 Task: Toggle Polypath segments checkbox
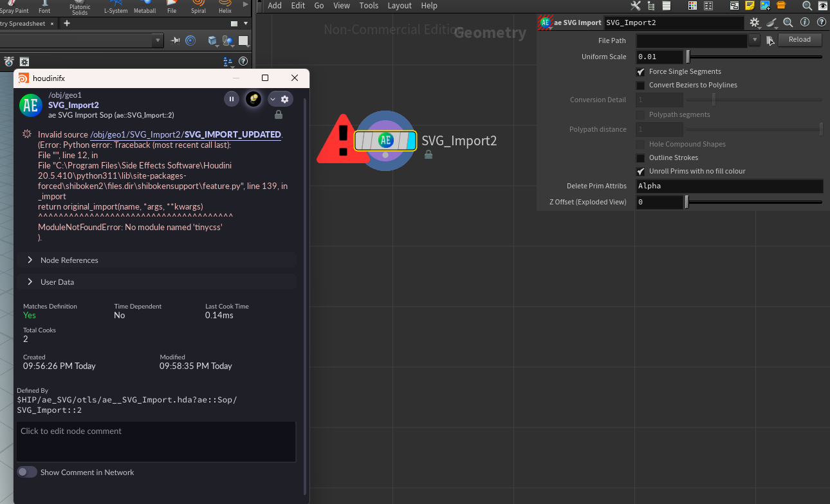click(x=641, y=115)
